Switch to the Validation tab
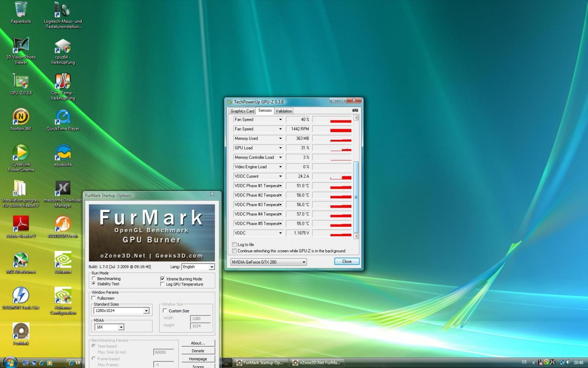 tap(284, 111)
